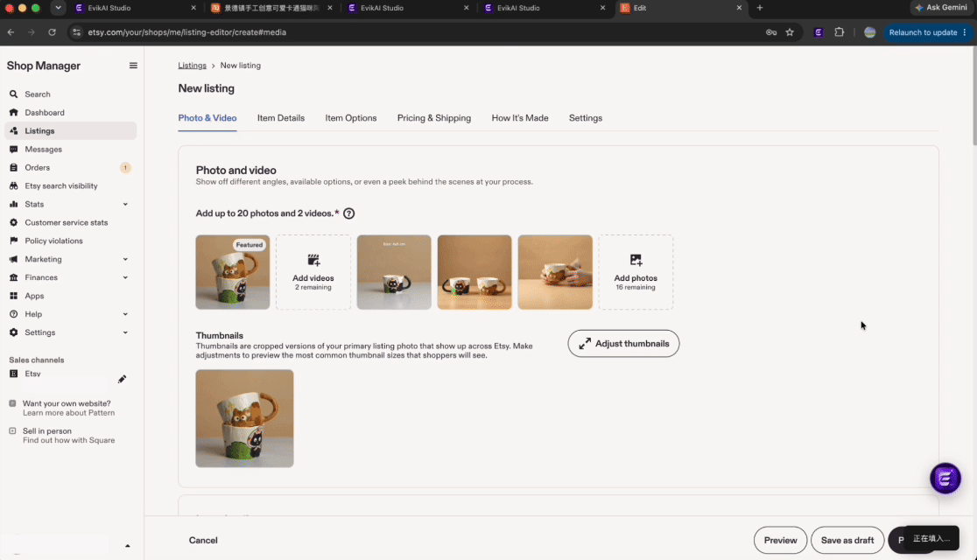Image resolution: width=977 pixels, height=560 pixels.
Task: Click the Etsy search visibility binoculars icon
Action: pyautogui.click(x=13, y=185)
